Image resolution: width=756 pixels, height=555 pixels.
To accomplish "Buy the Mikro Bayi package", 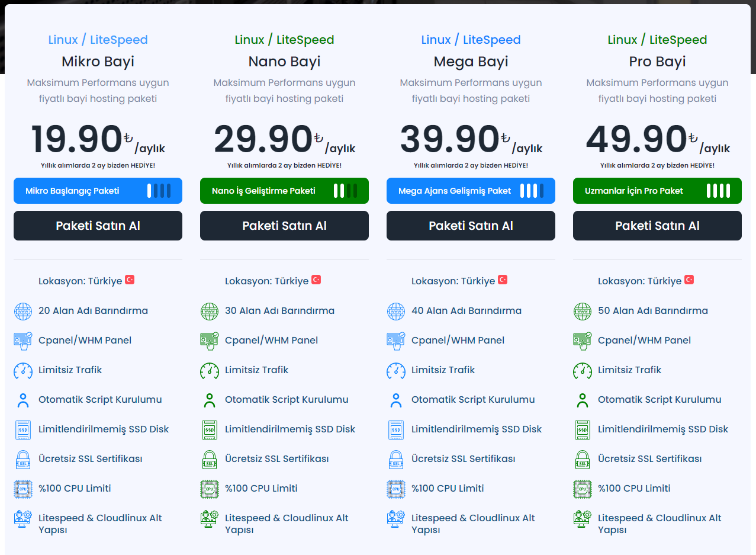I will [x=98, y=226].
